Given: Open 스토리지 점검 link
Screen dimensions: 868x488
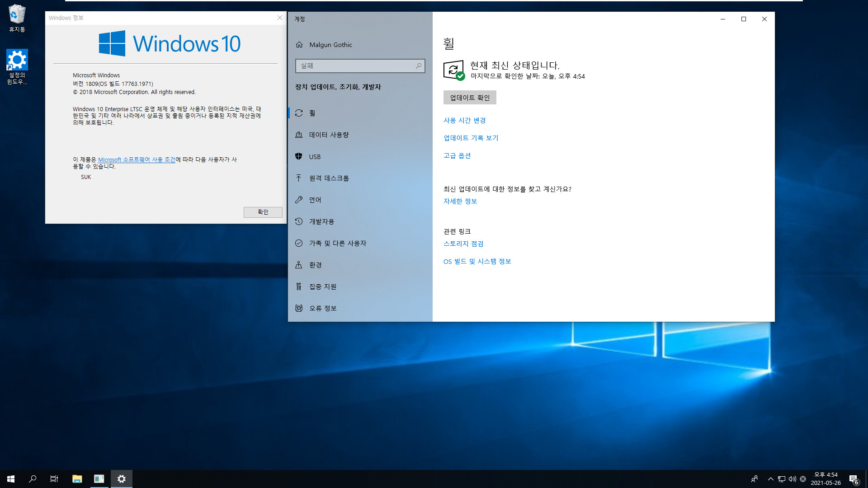Looking at the screenshot, I should coord(463,244).
